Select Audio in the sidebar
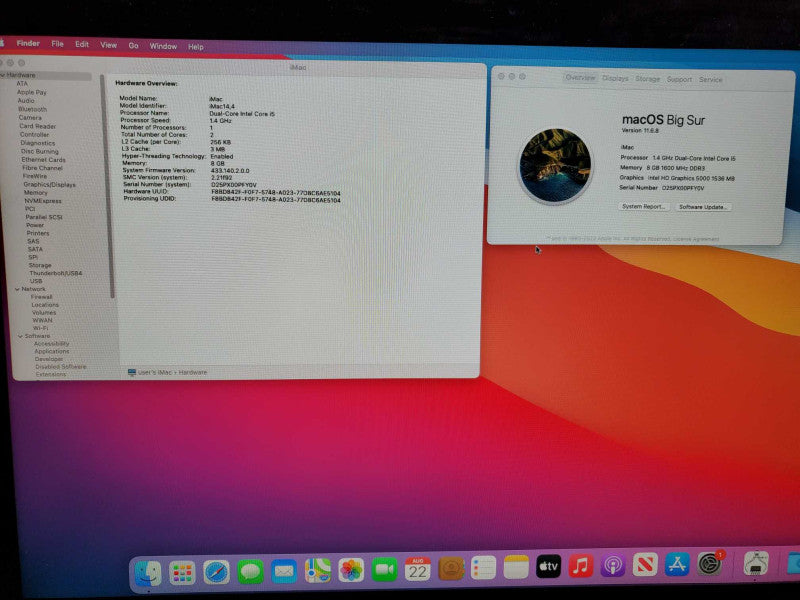This screenshot has height=600, width=800. click(26, 101)
